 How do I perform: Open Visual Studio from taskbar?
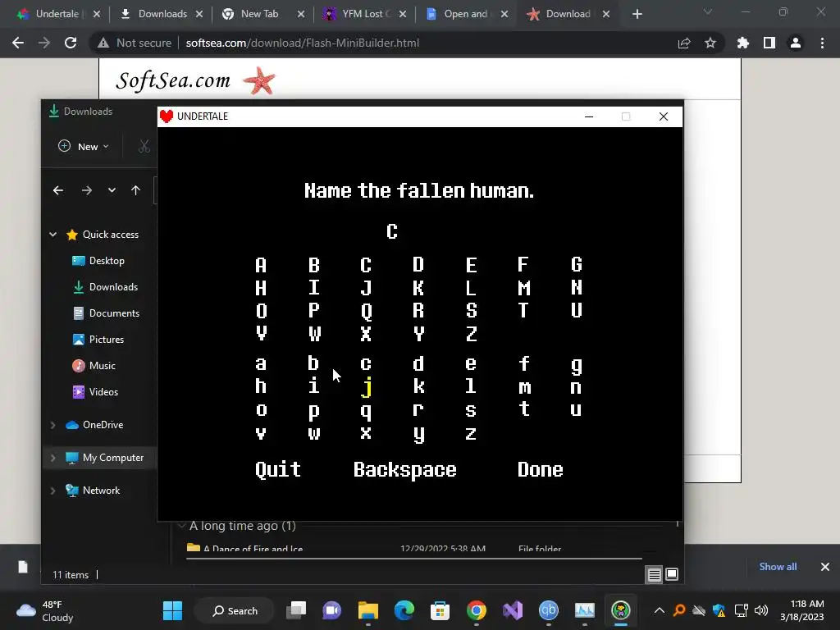pos(512,610)
